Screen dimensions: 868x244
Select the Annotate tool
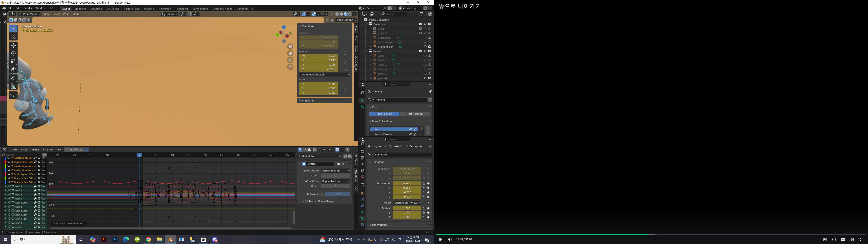pyautogui.click(x=13, y=78)
